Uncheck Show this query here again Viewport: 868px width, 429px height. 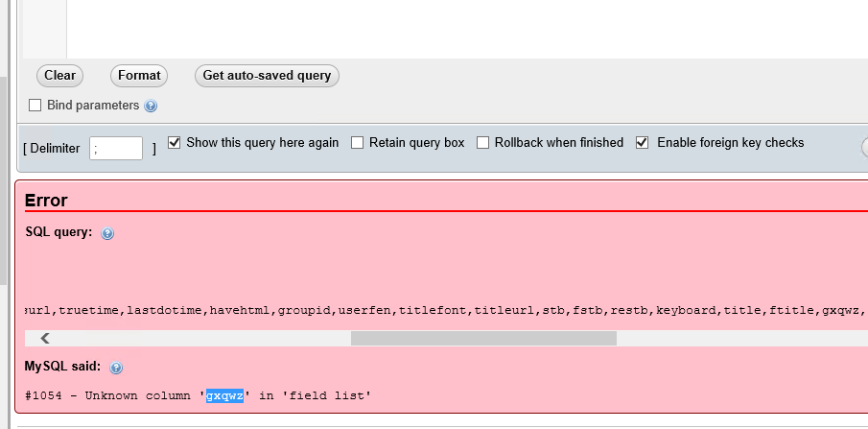click(x=175, y=143)
